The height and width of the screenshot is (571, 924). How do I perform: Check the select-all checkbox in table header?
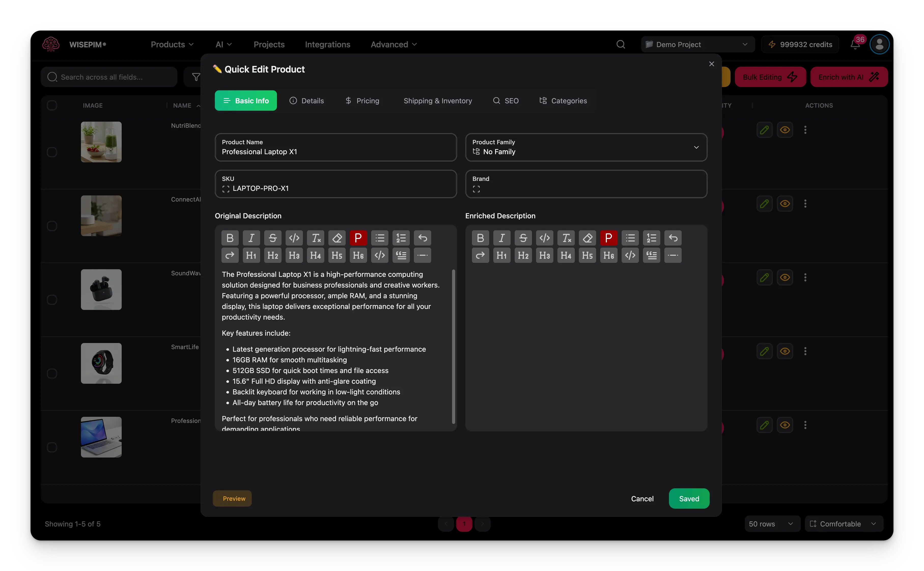tap(52, 105)
